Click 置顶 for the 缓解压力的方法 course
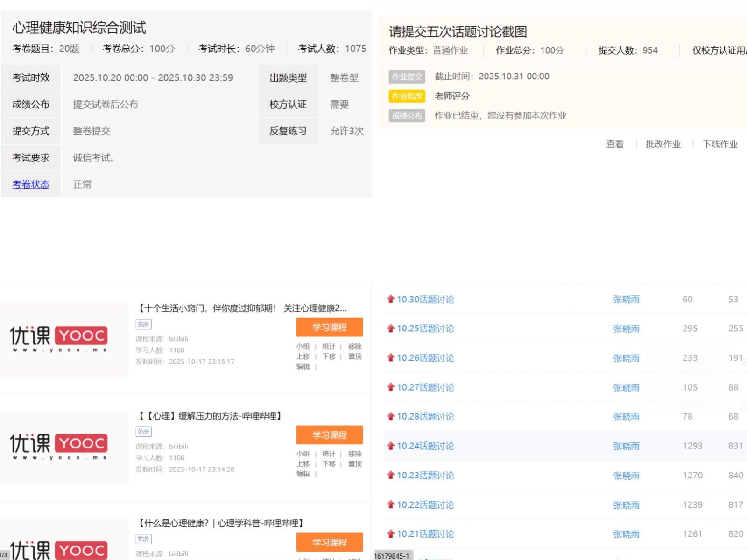Viewport: 747px width, 560px height. click(355, 464)
